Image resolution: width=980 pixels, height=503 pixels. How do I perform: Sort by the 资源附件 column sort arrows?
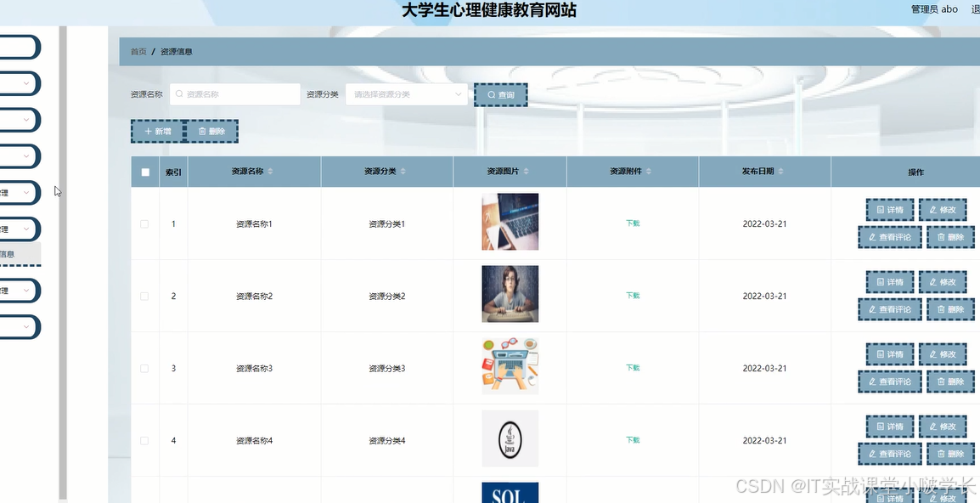coord(648,172)
